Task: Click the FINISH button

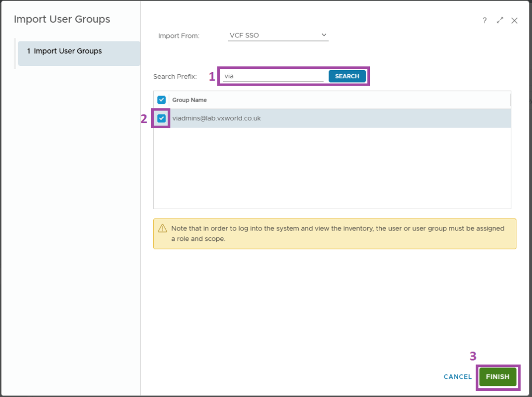Action: [498, 377]
